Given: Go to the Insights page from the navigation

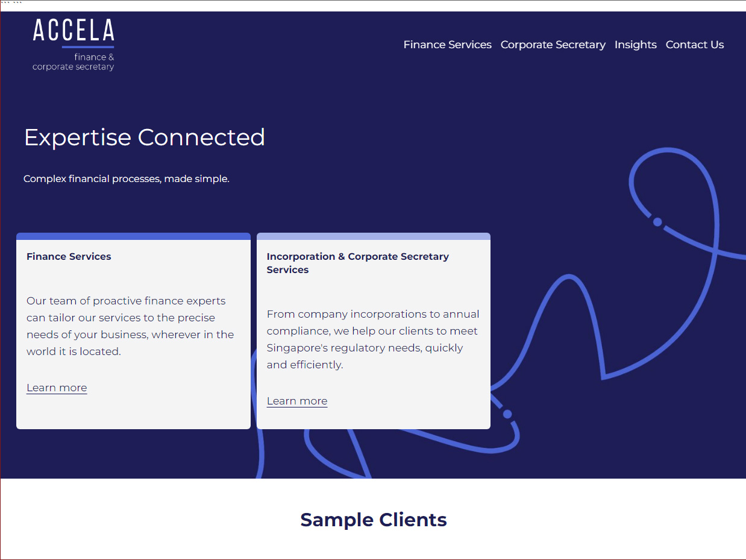Looking at the screenshot, I should pyautogui.click(x=635, y=45).
